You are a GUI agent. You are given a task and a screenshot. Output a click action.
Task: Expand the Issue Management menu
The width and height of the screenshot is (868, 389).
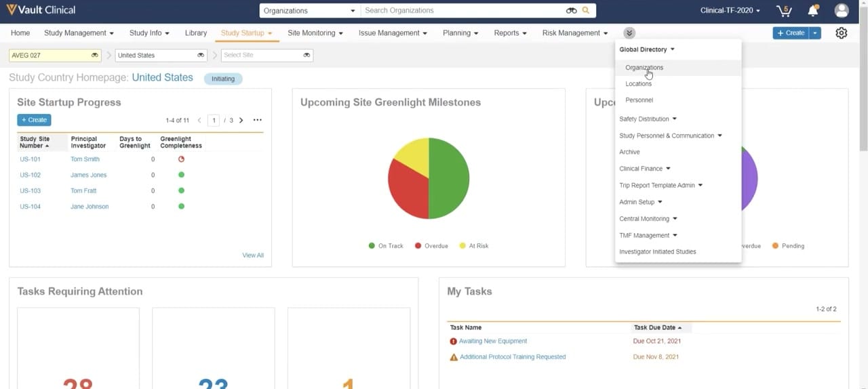[x=393, y=33]
